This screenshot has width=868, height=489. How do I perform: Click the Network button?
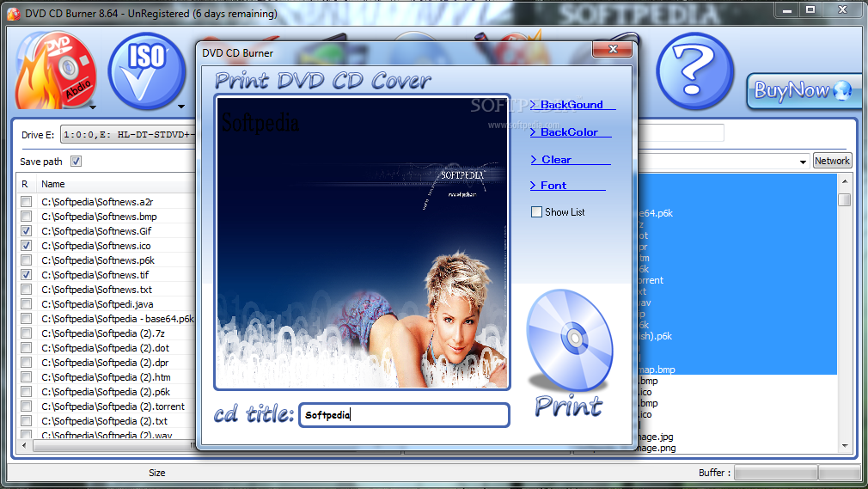click(x=832, y=161)
